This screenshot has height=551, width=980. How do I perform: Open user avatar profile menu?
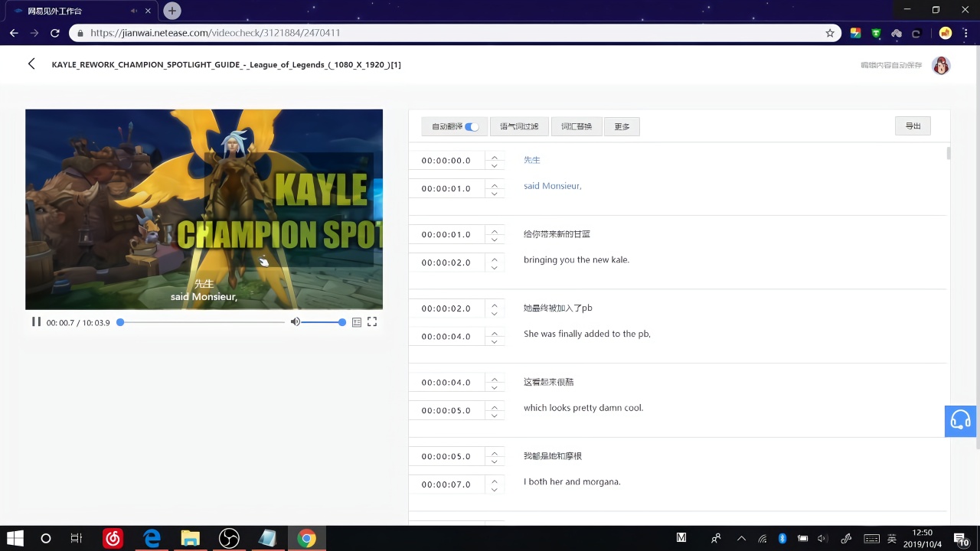pos(941,65)
